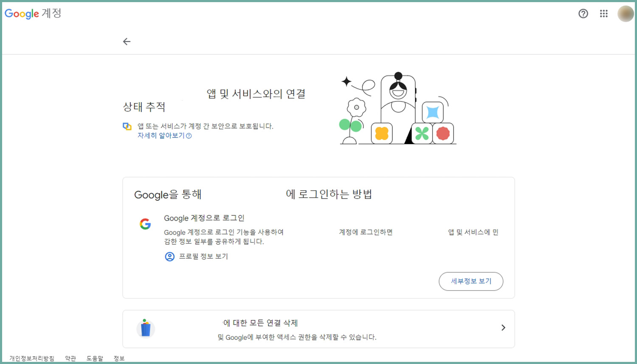The height and width of the screenshot is (364, 637).
Task: Open 자세히 알아보기 link
Action: (x=161, y=136)
